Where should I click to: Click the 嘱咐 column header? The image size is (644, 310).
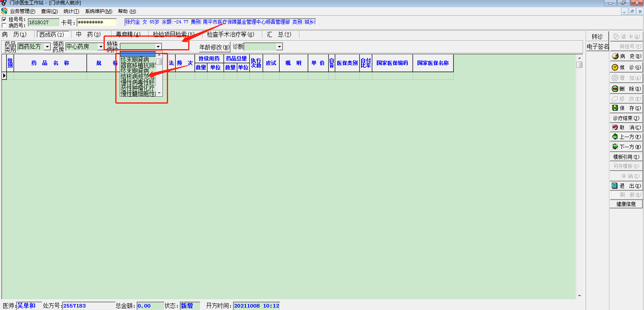point(294,63)
